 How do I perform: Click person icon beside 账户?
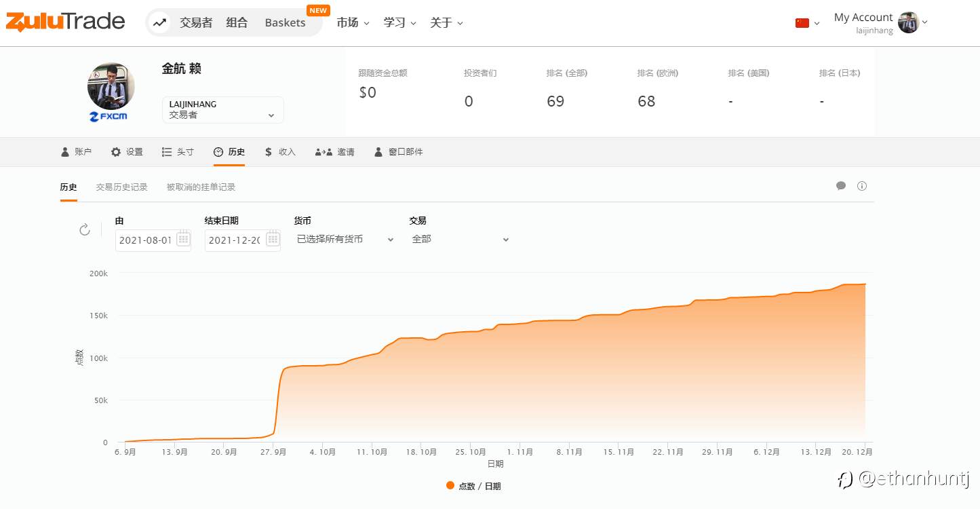coord(65,152)
